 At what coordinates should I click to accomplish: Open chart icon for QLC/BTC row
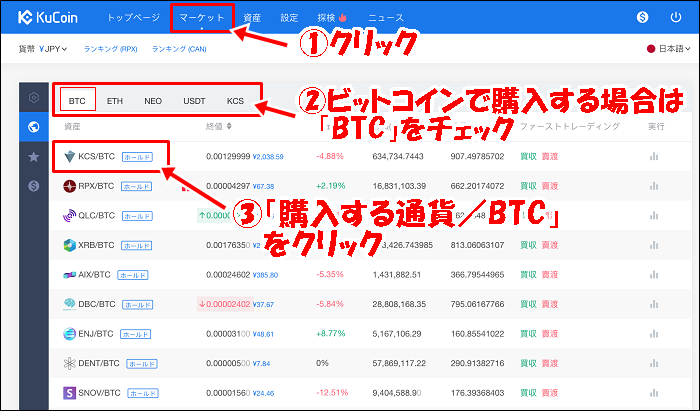pyautogui.click(x=654, y=216)
